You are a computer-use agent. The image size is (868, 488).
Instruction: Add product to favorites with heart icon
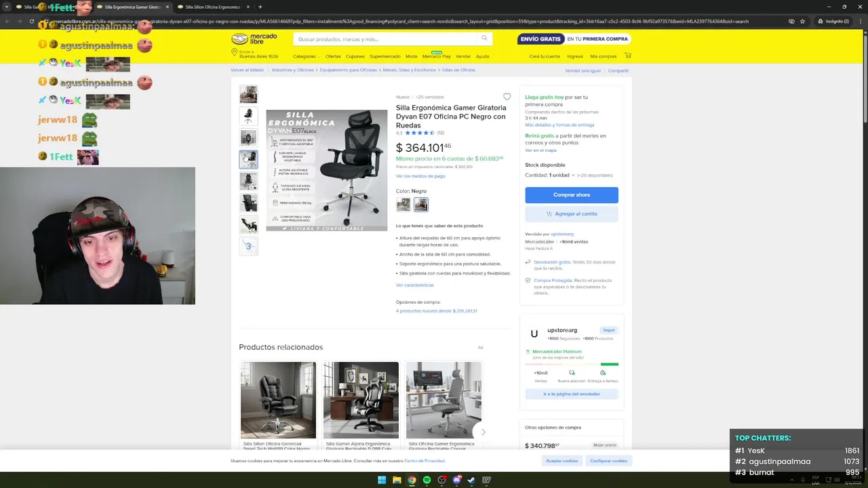[507, 97]
